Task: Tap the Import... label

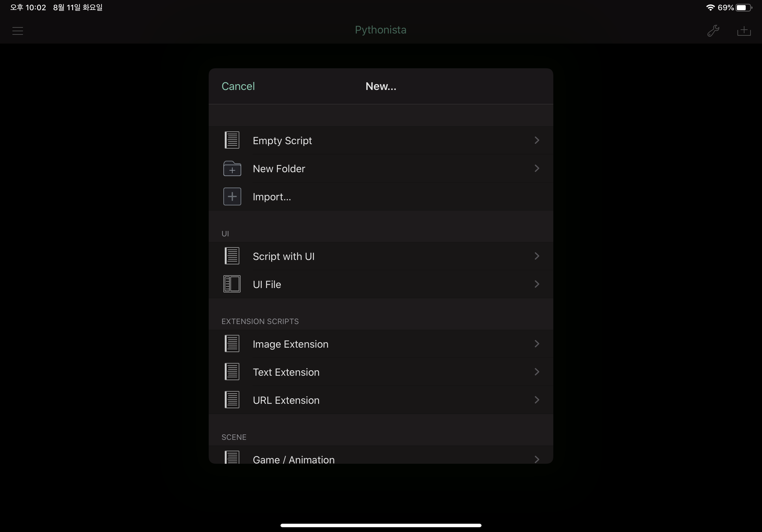Action: tap(272, 197)
